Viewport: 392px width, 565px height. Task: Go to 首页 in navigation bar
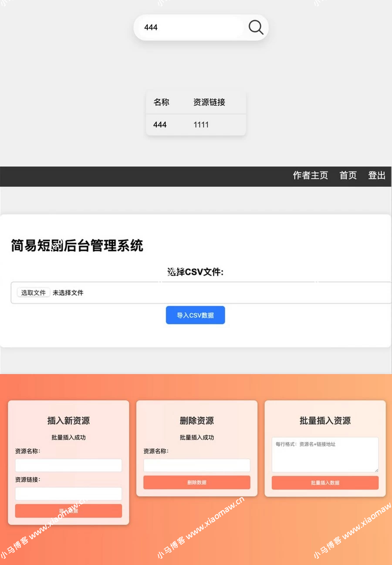tap(348, 175)
